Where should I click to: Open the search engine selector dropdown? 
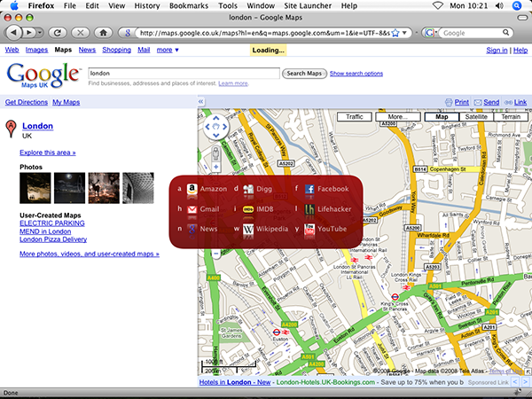pyautogui.click(x=430, y=33)
